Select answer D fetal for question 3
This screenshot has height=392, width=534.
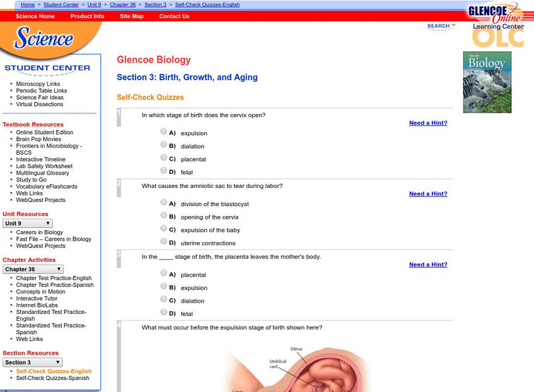pyautogui.click(x=164, y=312)
